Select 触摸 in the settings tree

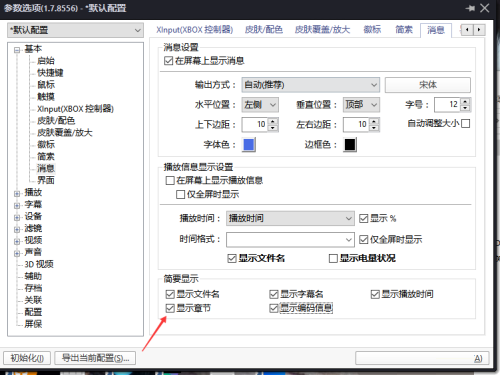click(46, 97)
